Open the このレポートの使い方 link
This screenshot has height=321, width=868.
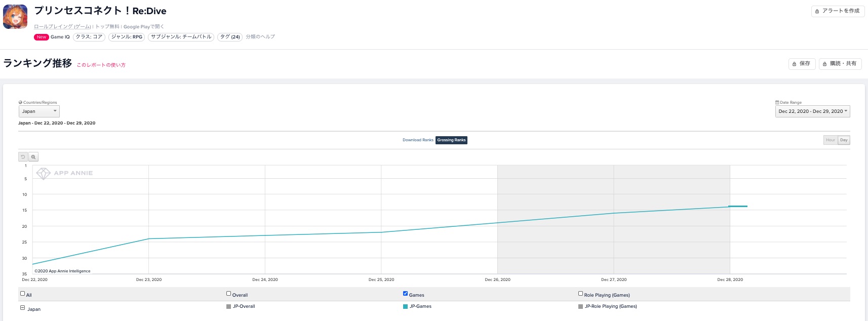(x=101, y=65)
